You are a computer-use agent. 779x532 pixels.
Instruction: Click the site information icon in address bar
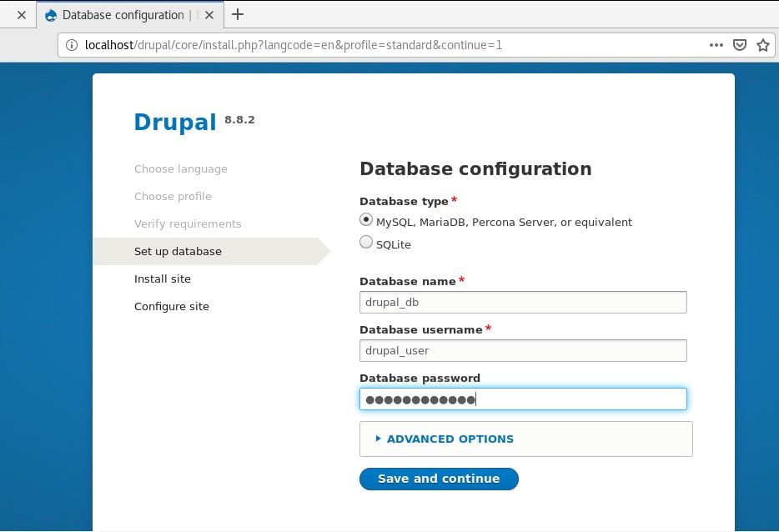point(72,45)
